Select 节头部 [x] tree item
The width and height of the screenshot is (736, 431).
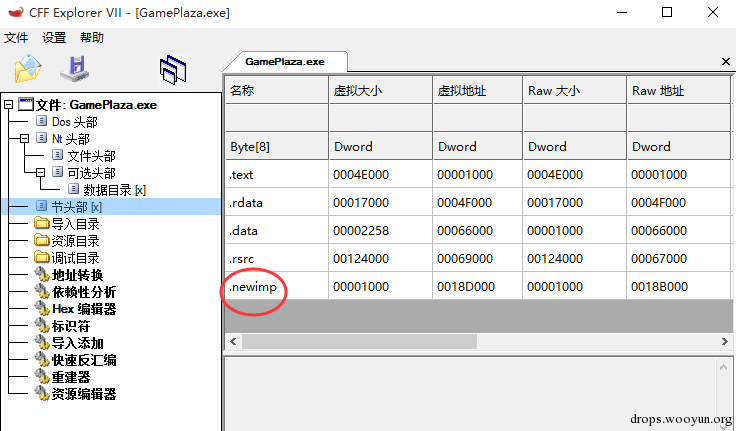(x=77, y=207)
